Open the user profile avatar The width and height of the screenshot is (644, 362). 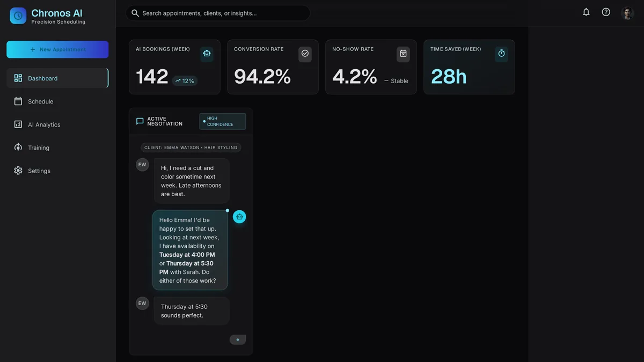[x=627, y=13]
